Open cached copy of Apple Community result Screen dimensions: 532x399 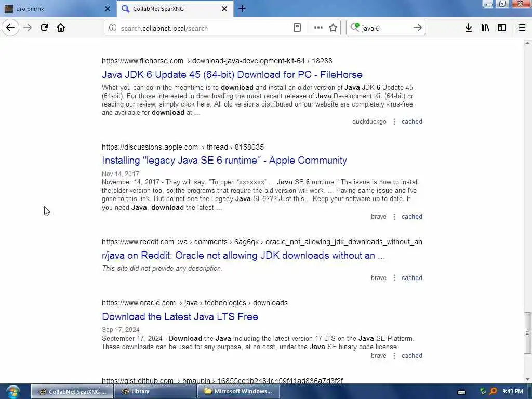coord(412,217)
